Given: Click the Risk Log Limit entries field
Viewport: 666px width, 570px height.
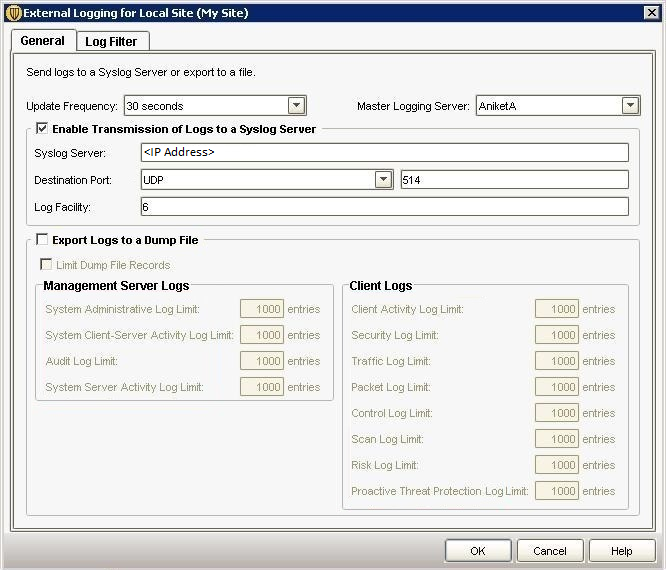Looking at the screenshot, I should click(x=557, y=465).
